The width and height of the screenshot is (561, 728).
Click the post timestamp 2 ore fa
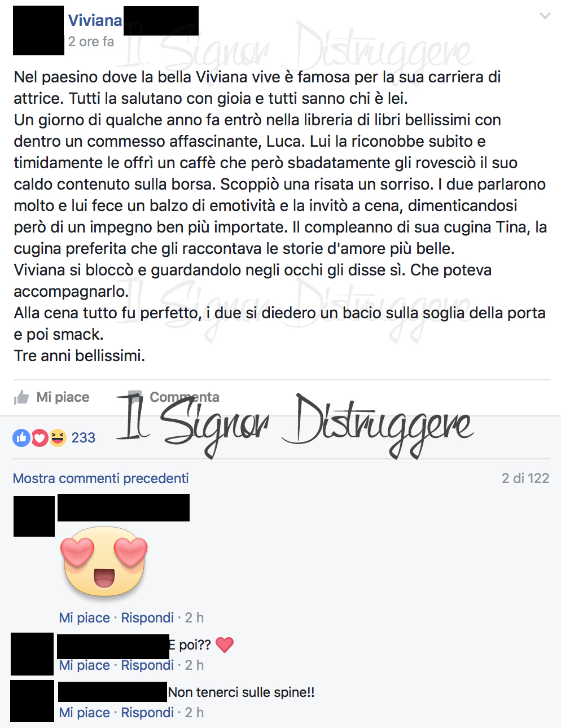tap(91, 42)
